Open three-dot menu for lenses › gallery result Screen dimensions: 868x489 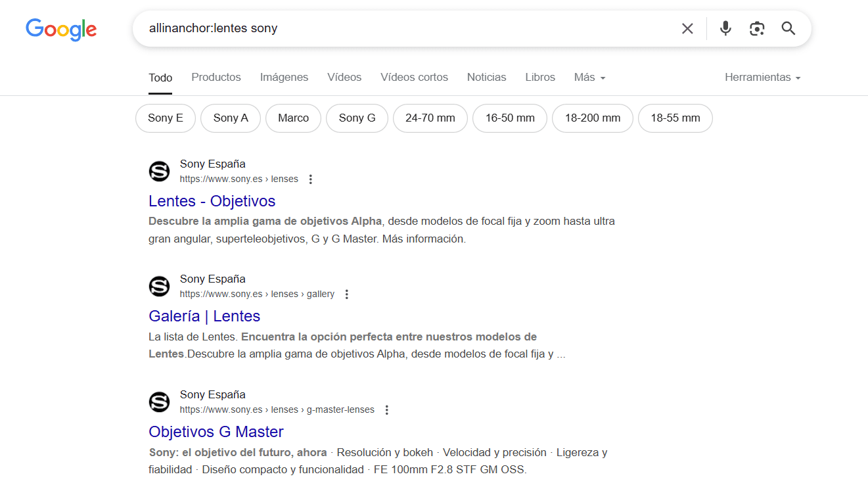(347, 294)
